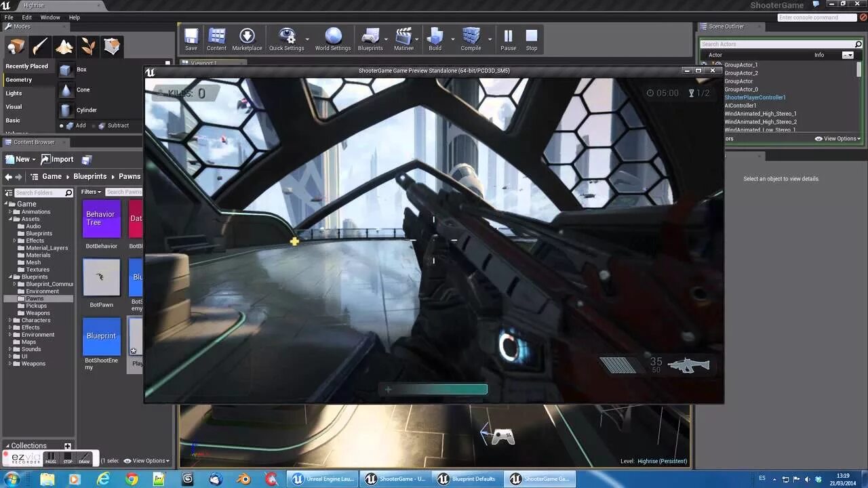Open Quick Settings in the toolbar
Image resolution: width=868 pixels, height=488 pixels.
[x=286, y=39]
